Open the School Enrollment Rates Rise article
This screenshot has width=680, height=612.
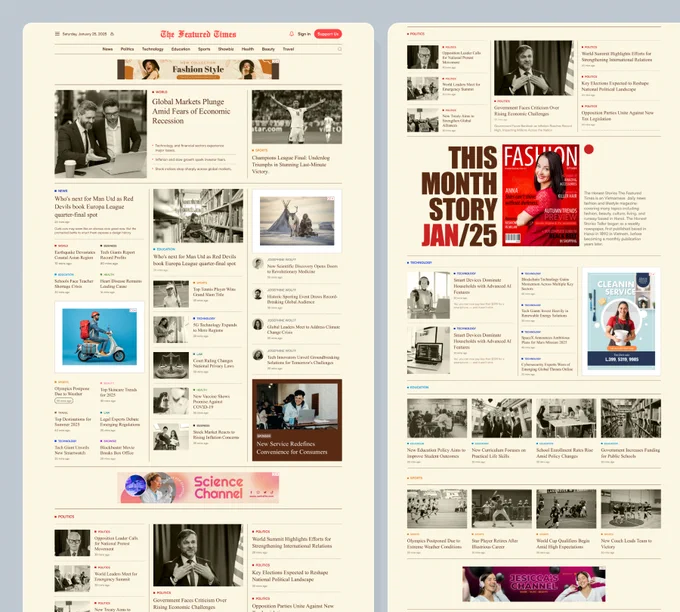564,453
